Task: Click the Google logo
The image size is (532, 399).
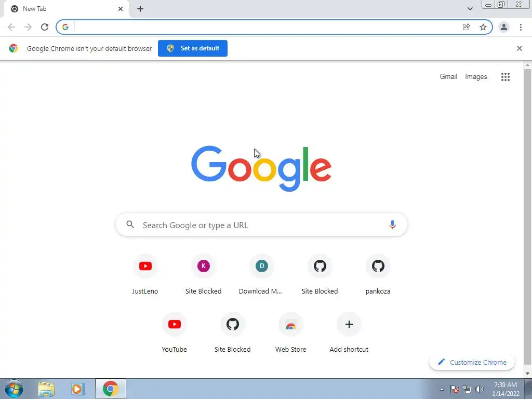Action: click(x=261, y=169)
